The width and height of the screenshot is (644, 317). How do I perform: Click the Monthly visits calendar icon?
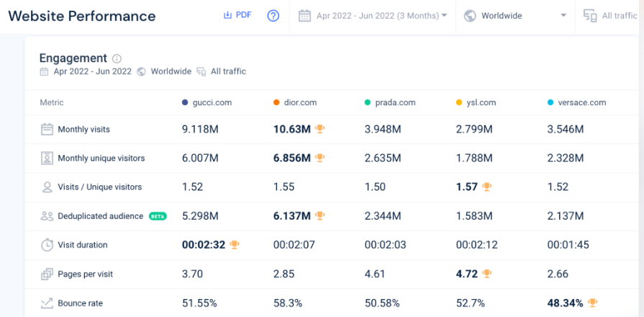[47, 130]
